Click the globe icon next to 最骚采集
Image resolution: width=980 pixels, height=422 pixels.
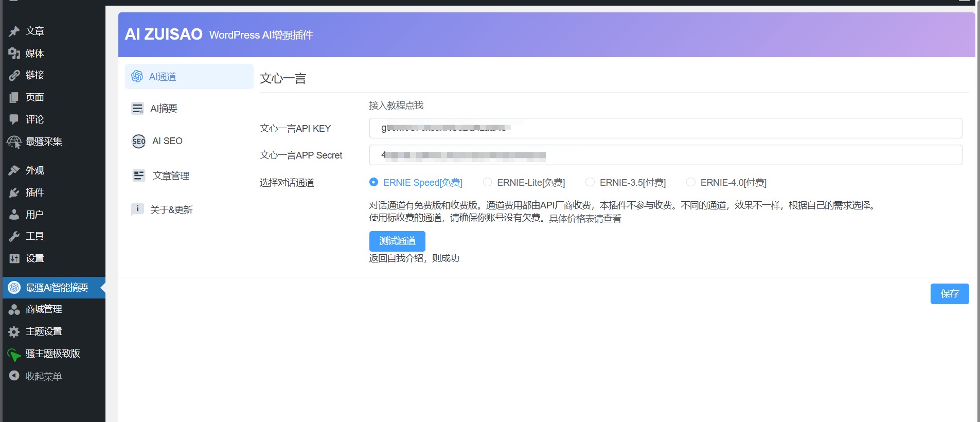pyautogui.click(x=14, y=142)
